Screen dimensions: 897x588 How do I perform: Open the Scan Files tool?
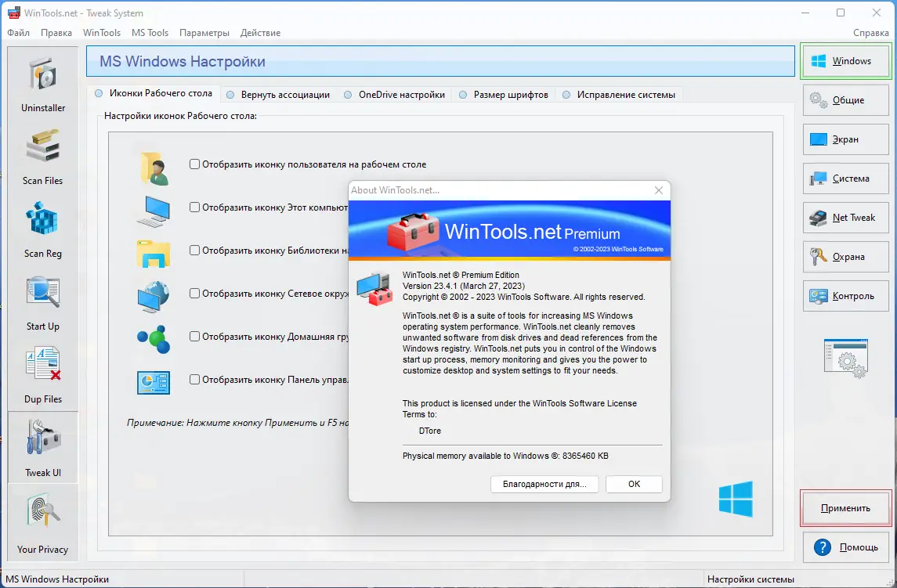(x=43, y=156)
